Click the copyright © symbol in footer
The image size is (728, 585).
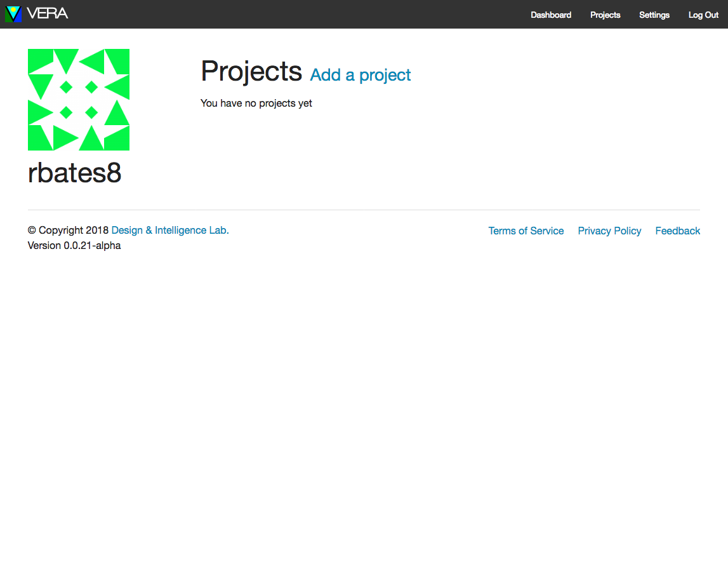pyautogui.click(x=32, y=231)
